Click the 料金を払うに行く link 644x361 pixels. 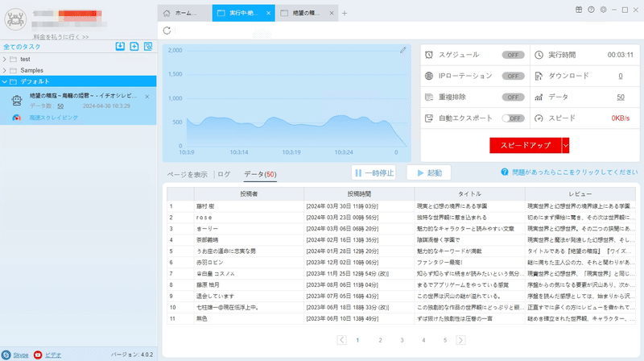tap(61, 36)
